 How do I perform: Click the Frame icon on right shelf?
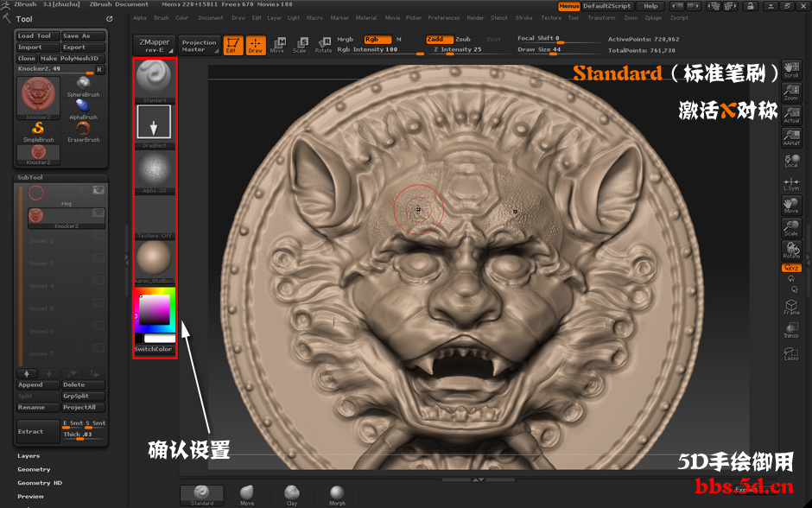[791, 307]
